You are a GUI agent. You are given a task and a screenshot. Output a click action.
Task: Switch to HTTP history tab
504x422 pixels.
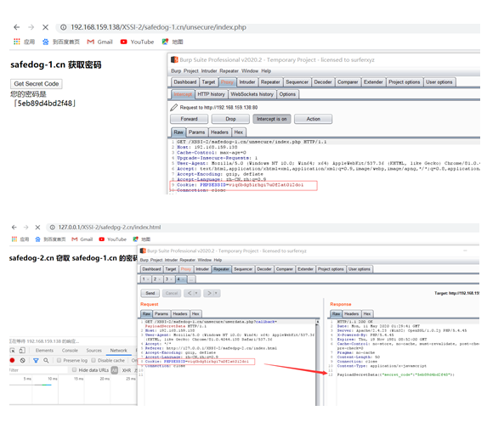coord(211,94)
